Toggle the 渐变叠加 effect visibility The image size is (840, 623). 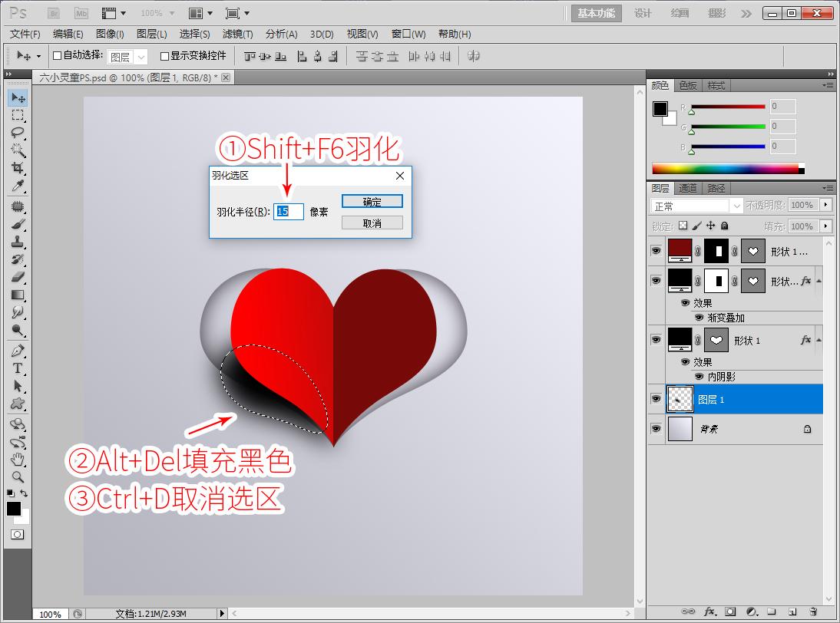click(x=699, y=318)
